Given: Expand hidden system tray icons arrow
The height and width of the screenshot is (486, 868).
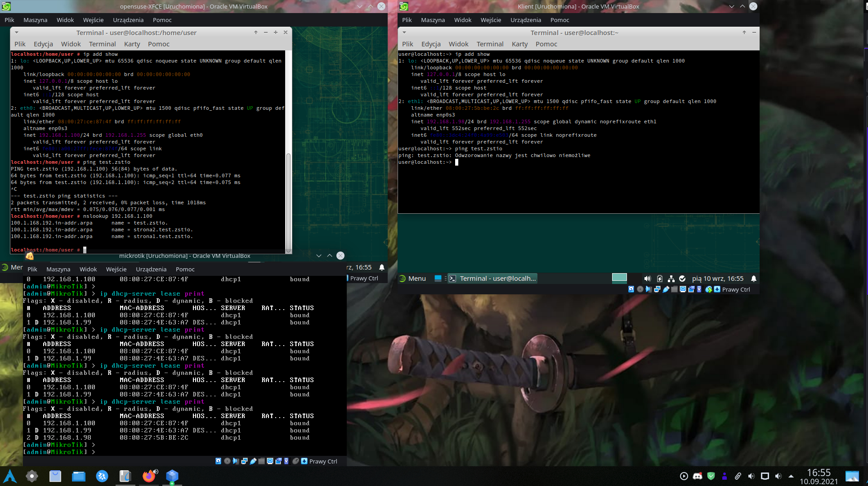Looking at the screenshot, I should click(791, 476).
